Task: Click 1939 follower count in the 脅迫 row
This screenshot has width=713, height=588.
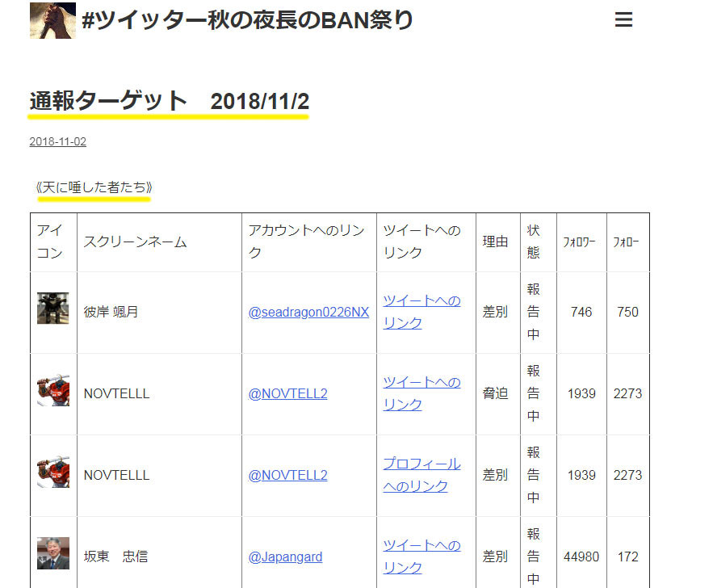Action: (581, 393)
